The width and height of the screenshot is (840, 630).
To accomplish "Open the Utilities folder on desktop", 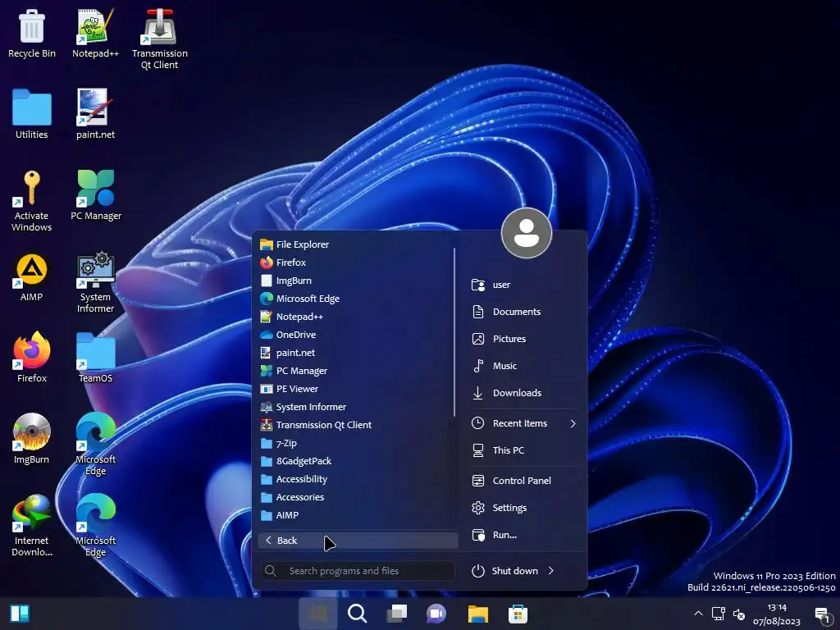I will coord(32,114).
